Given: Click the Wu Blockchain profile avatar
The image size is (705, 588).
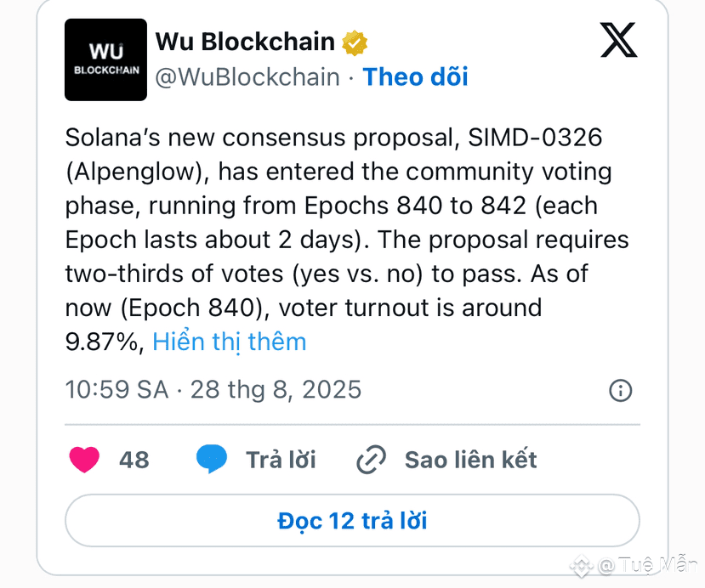Looking at the screenshot, I should click(105, 59).
